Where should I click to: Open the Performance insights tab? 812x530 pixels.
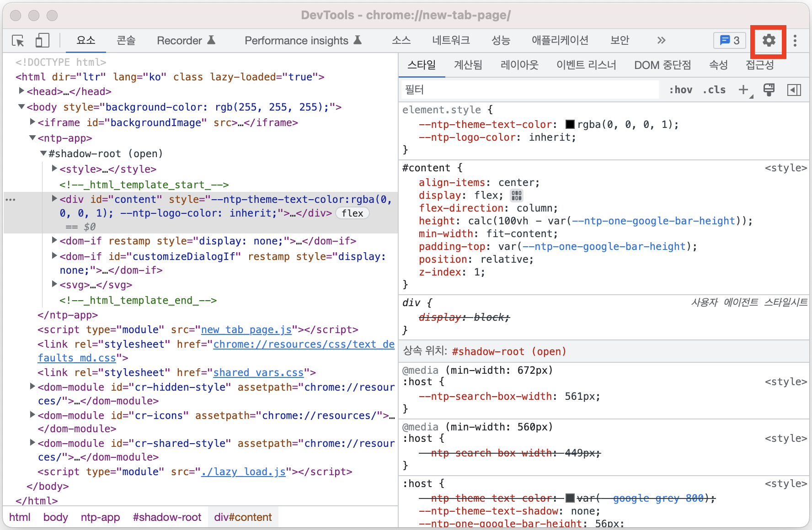tap(303, 41)
